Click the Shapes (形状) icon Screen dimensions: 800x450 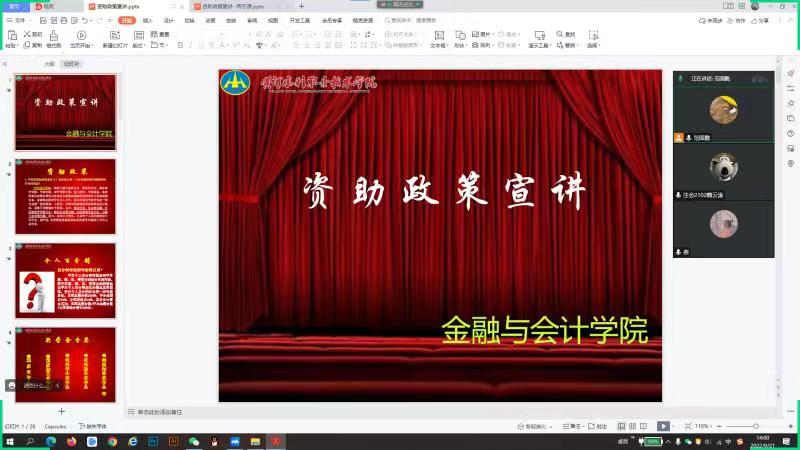tap(459, 39)
